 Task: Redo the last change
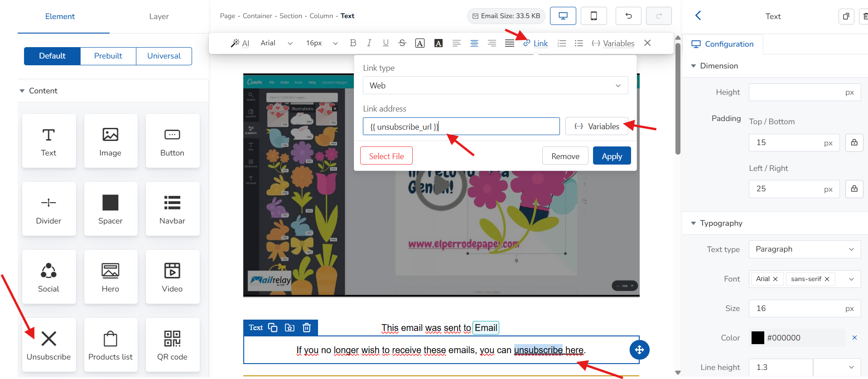tap(659, 16)
